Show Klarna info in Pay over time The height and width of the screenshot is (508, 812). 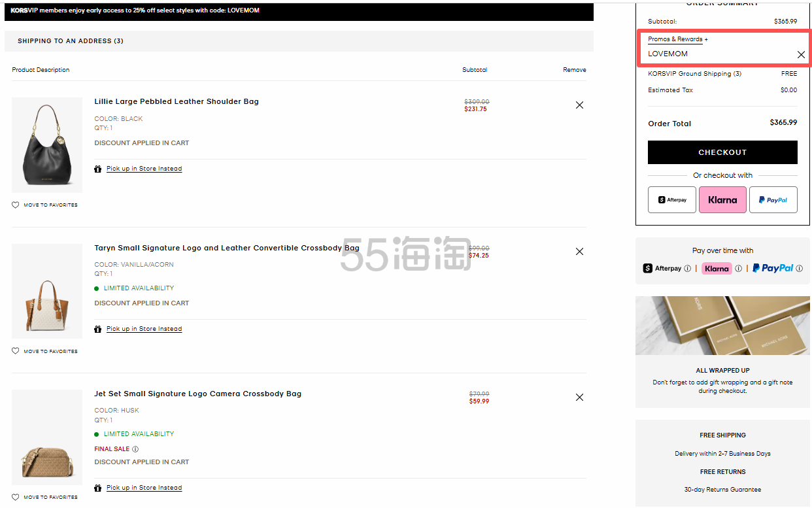coord(738,269)
